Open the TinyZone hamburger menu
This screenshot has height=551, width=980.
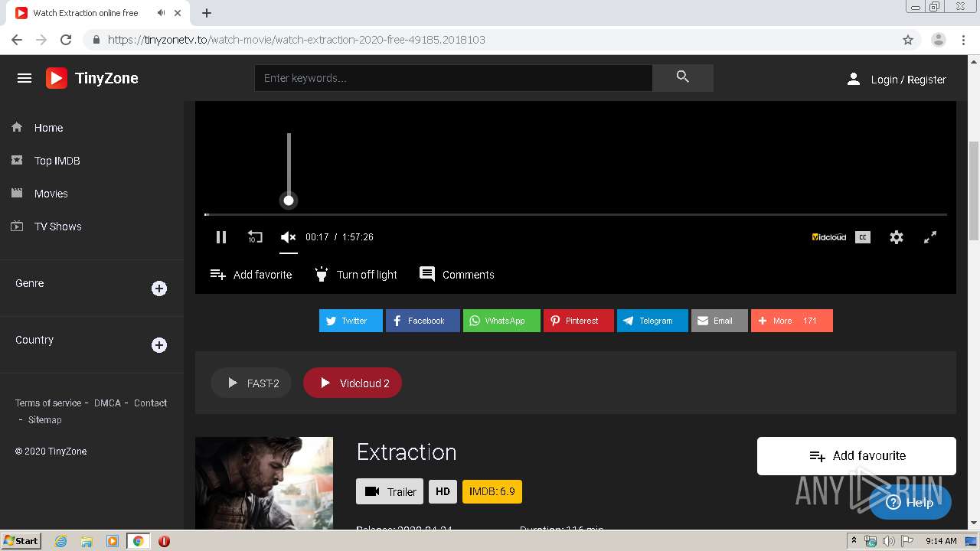point(24,78)
